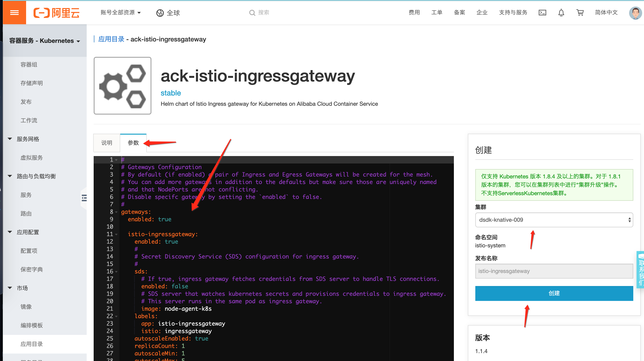This screenshot has width=644, height=361.
Task: Open the notification bell
Action: 561,13
